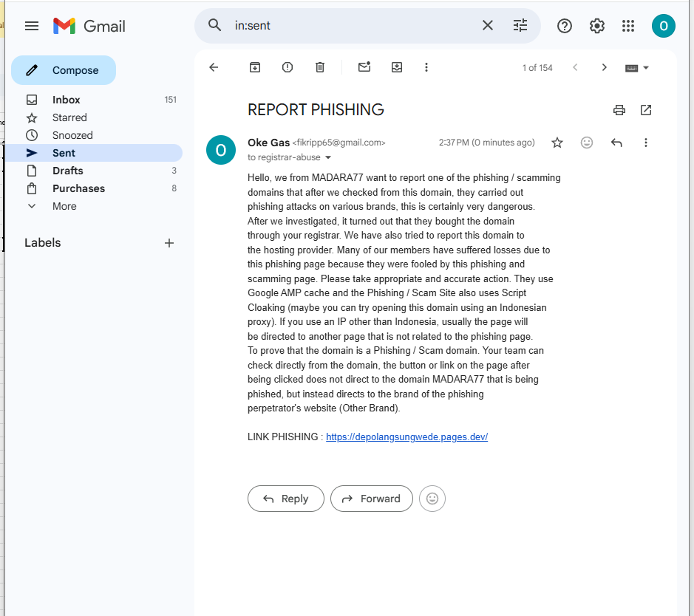Click the 1 of 154 counter

[537, 68]
